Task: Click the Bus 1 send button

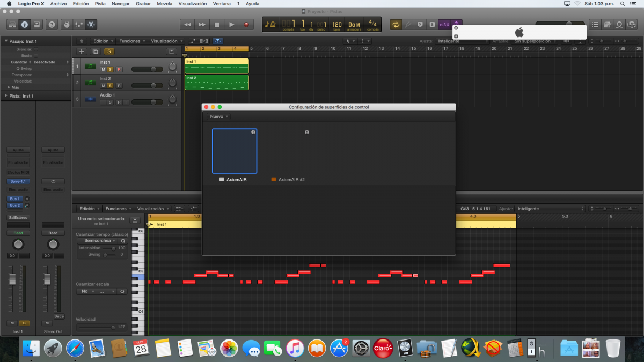Action: (x=14, y=198)
